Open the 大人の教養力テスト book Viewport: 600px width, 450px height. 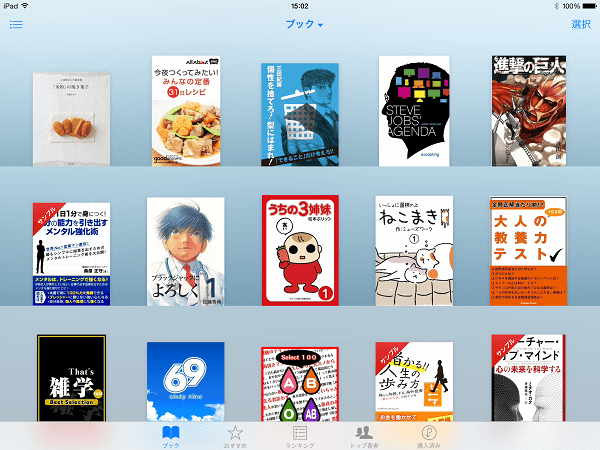pos(528,251)
